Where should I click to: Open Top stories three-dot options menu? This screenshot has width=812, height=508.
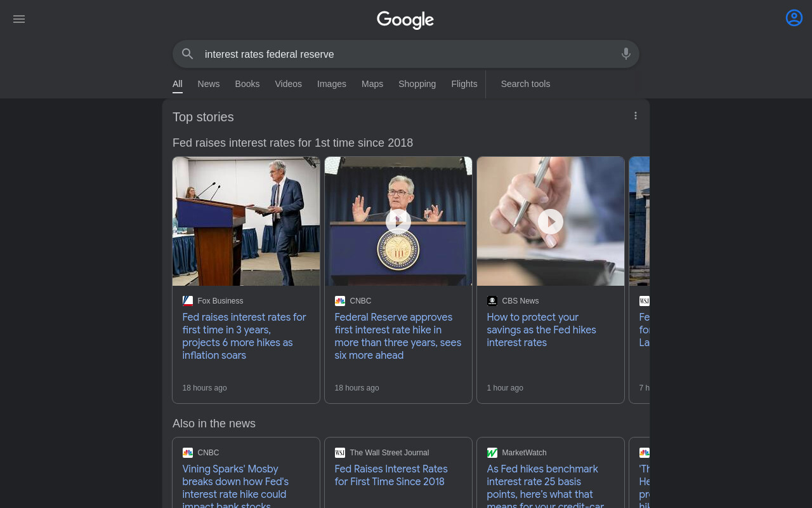pos(636,116)
